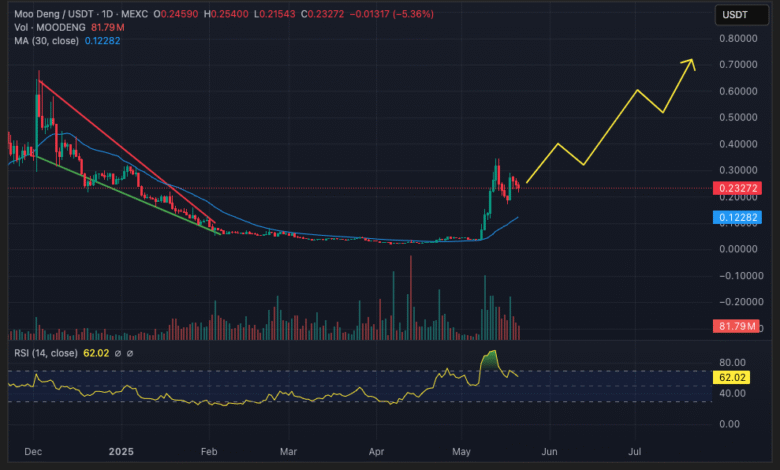This screenshot has height=470, width=780.
Task: Click the 81.79M volume value in legend
Action: coord(107,27)
